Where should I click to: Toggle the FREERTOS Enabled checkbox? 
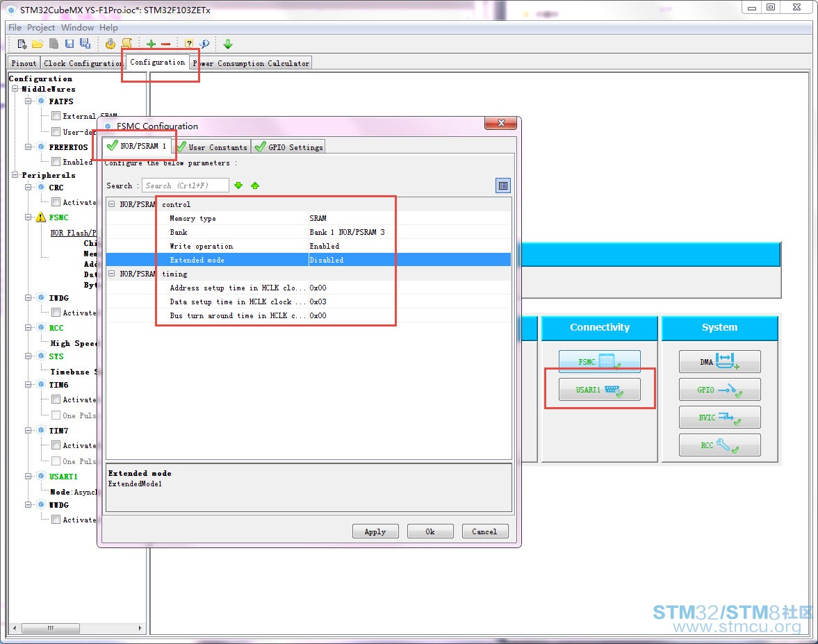point(56,162)
